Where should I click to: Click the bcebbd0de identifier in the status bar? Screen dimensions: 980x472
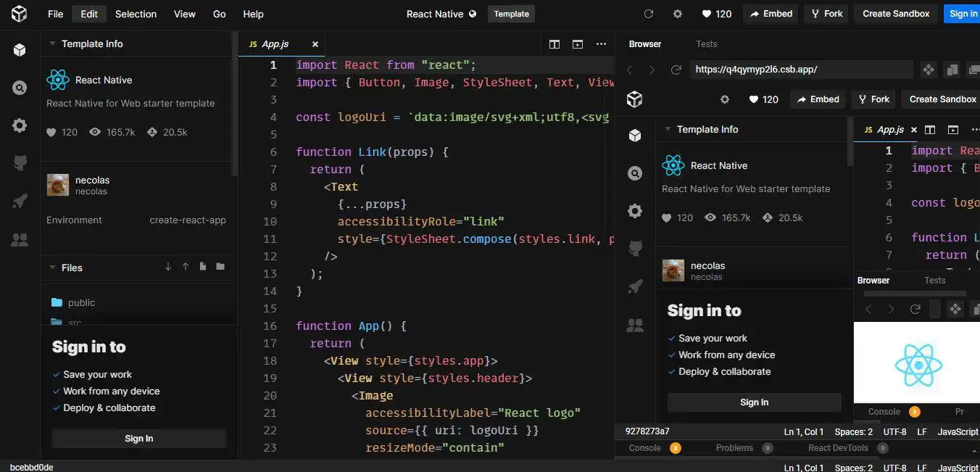(31, 468)
